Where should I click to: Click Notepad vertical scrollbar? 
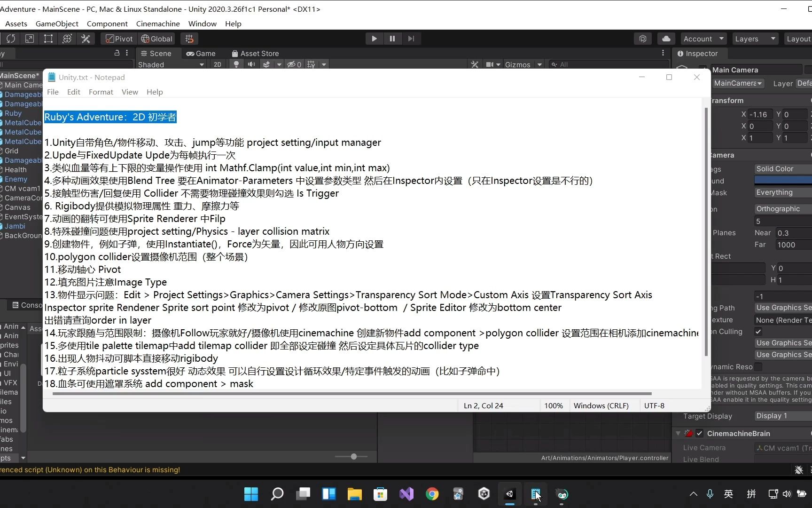[706, 232]
